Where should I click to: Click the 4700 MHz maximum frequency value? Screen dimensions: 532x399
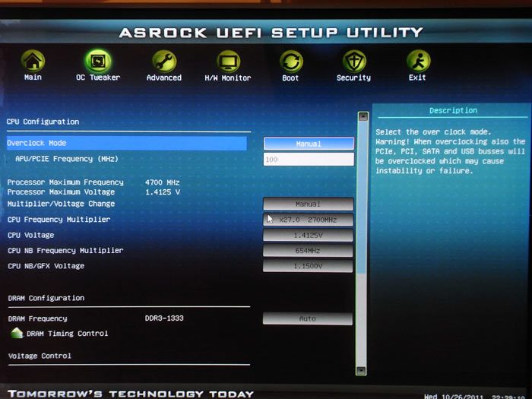162,182
